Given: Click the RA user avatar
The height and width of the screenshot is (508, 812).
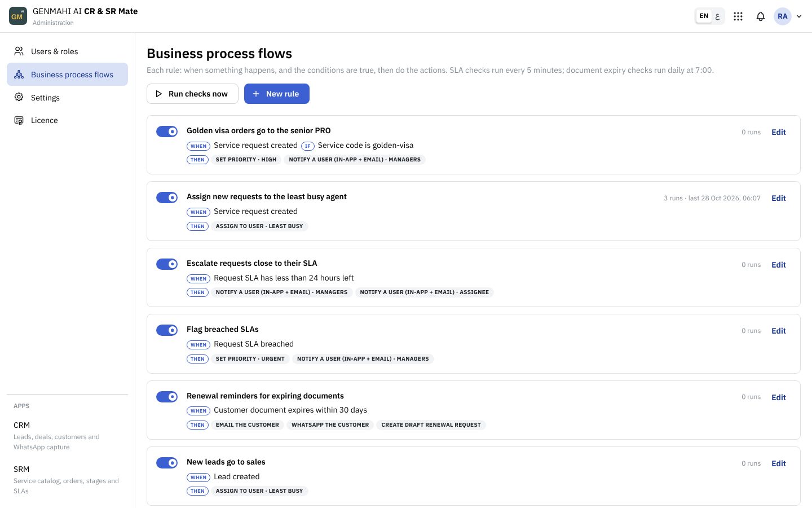Looking at the screenshot, I should point(783,16).
